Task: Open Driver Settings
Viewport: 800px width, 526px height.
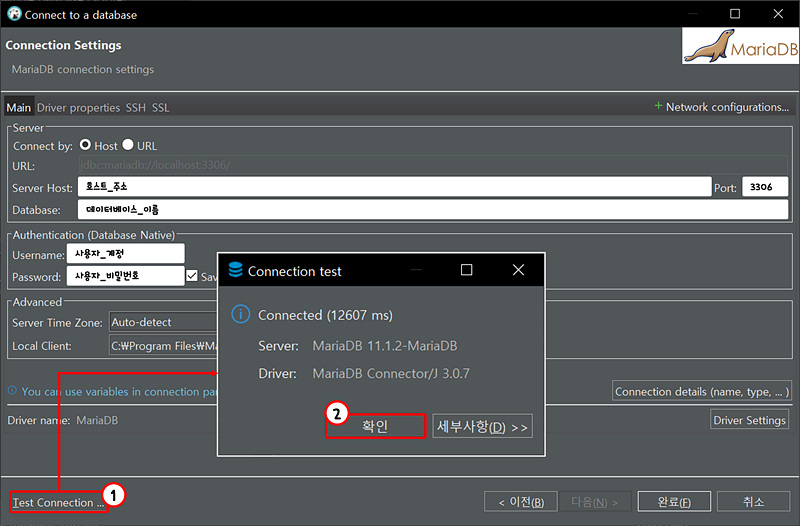Action: point(749,420)
